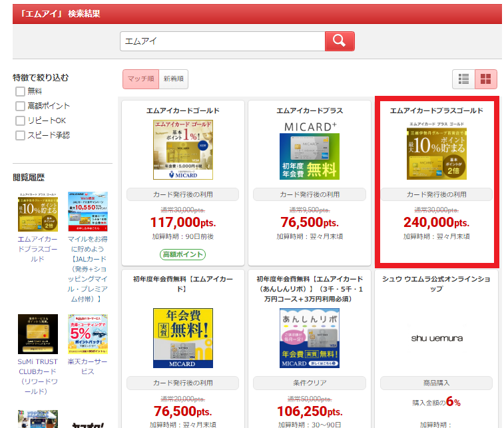Open the あんしんリボ card offer title
This screenshot has width=504, height=428.
310,289
